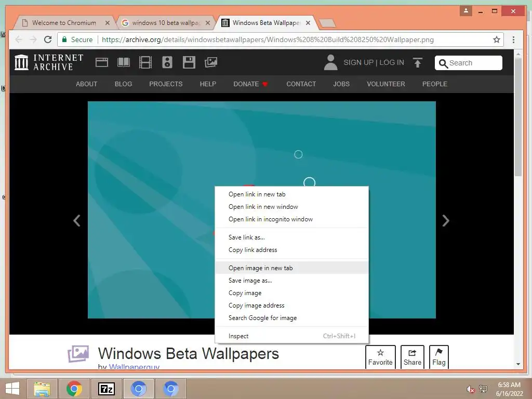
Task: Click the PEOPLE link
Action: coord(435,84)
